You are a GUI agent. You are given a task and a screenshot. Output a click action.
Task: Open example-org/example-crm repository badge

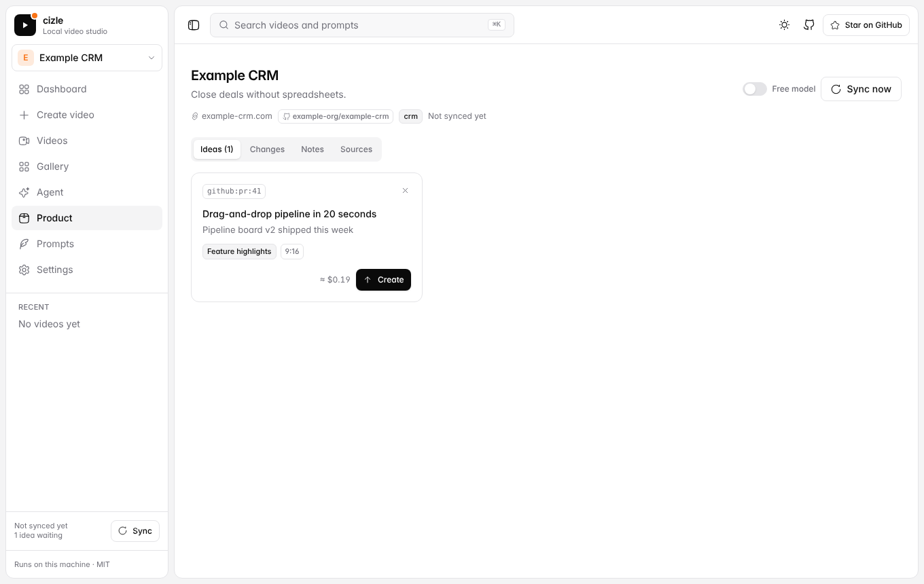point(336,116)
